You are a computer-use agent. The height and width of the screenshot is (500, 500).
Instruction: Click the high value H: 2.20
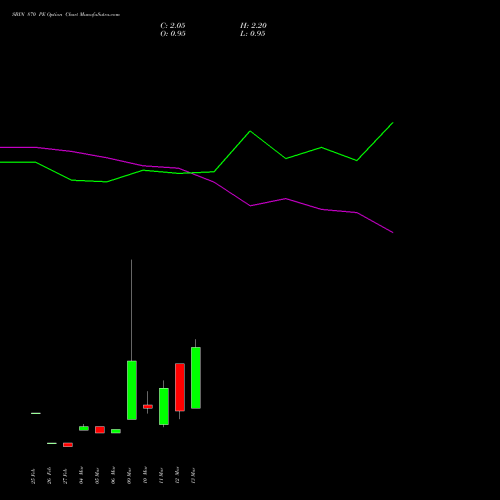coord(253,26)
